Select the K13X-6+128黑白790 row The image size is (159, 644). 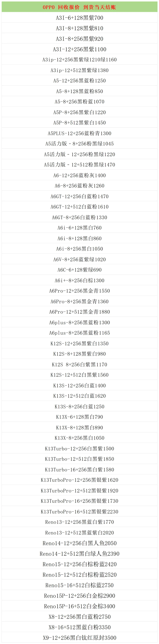pyautogui.click(x=79, y=417)
